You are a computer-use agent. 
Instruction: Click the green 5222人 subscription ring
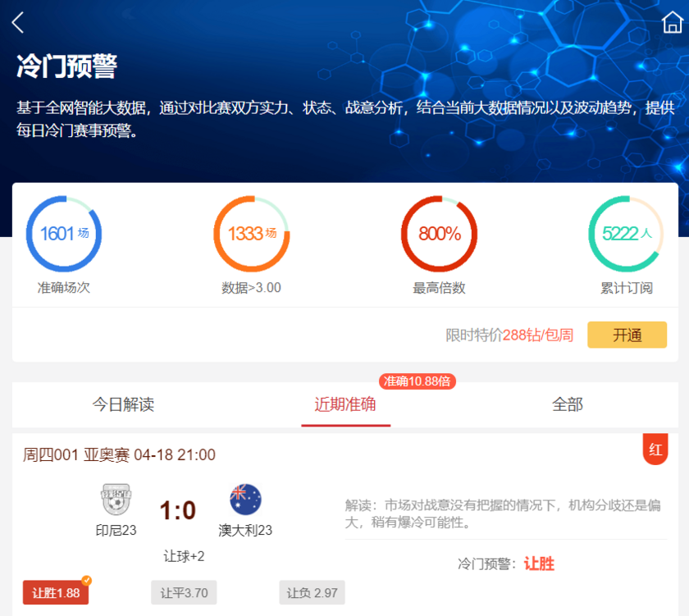pyautogui.click(x=627, y=234)
